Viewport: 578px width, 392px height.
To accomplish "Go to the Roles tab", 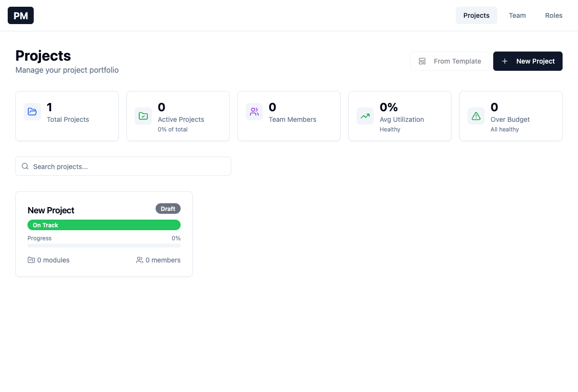I will click(553, 15).
